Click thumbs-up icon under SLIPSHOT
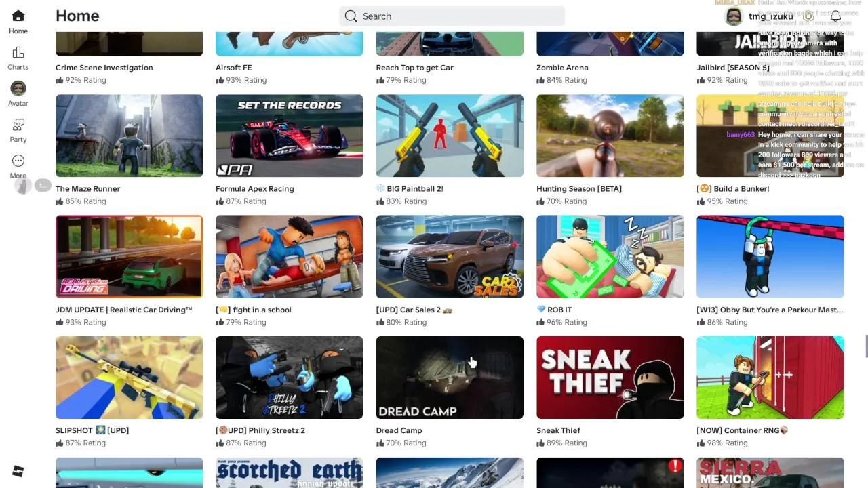Viewport: 868px width, 488px height. (60, 443)
